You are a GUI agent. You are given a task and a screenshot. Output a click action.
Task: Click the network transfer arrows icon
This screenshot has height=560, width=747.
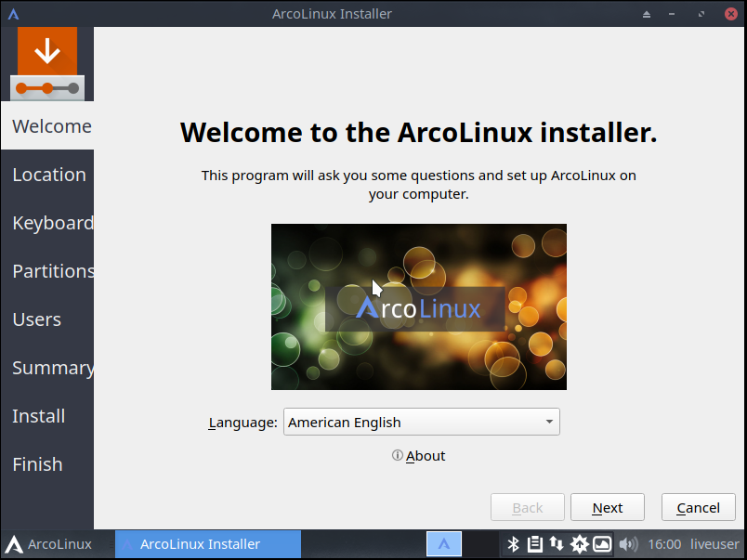[x=557, y=544]
